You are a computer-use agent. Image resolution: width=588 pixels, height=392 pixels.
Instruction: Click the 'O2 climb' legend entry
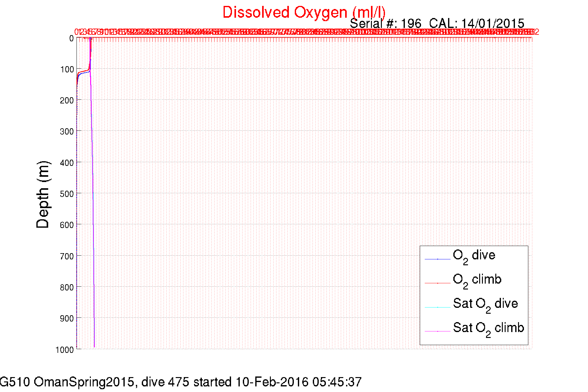point(477,281)
